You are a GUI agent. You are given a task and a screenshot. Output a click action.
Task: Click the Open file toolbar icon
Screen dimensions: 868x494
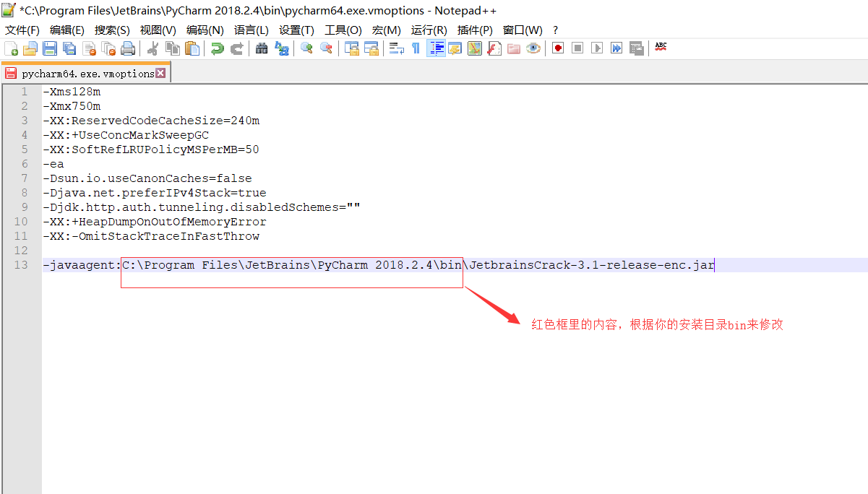pyautogui.click(x=30, y=48)
